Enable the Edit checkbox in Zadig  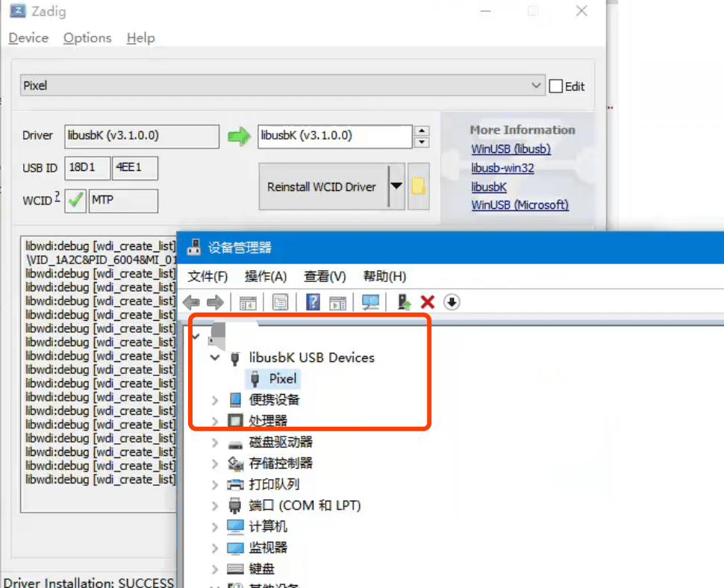tap(555, 87)
